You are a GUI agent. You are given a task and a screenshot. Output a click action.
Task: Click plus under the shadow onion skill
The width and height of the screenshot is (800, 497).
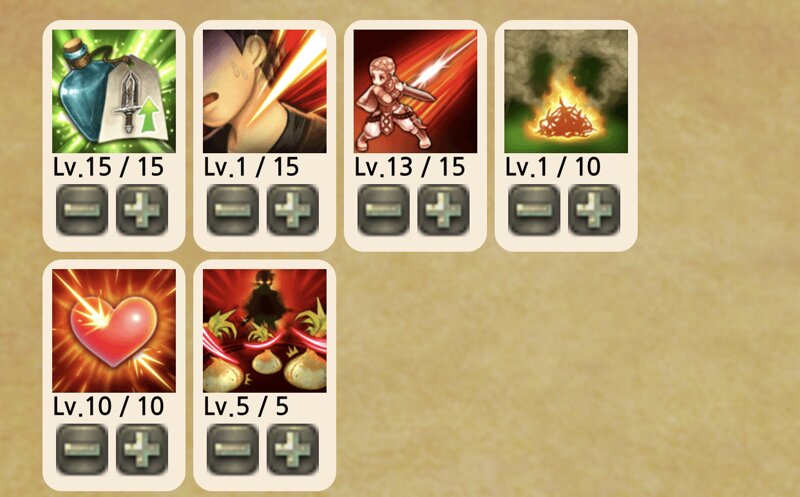(x=293, y=450)
